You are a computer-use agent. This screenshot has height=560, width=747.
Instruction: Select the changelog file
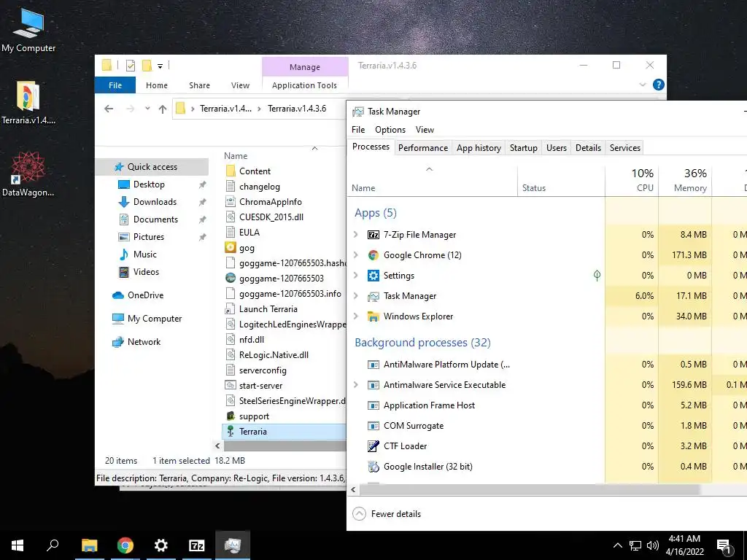point(252,187)
